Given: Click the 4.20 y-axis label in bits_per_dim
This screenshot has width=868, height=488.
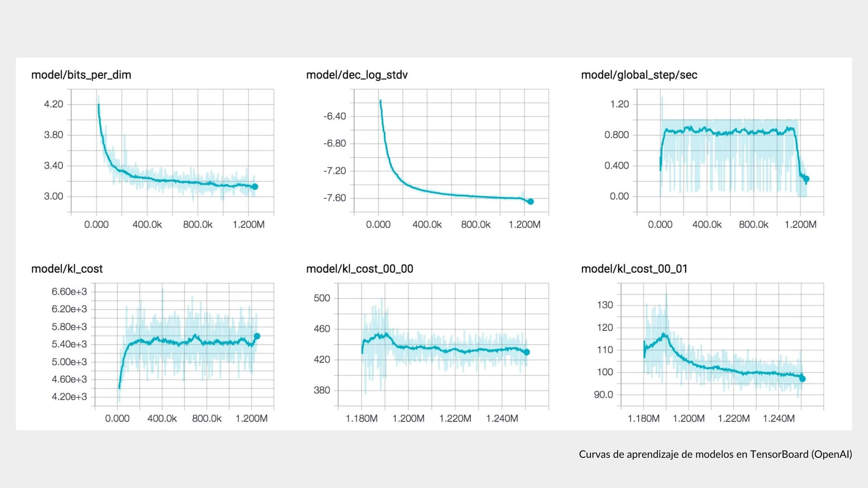Looking at the screenshot, I should pos(53,104).
